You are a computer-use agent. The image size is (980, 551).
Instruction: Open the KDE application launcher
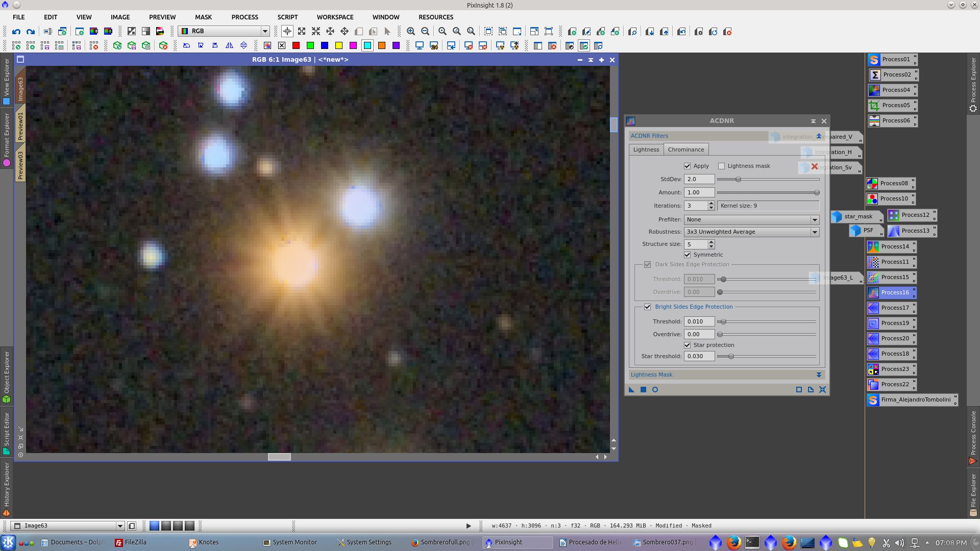(8, 542)
